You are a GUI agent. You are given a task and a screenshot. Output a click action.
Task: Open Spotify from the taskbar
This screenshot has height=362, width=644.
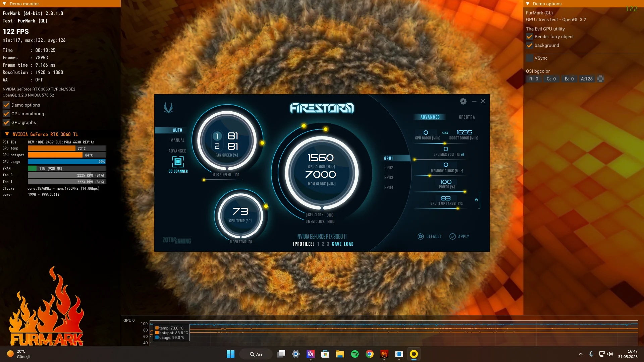click(x=355, y=354)
